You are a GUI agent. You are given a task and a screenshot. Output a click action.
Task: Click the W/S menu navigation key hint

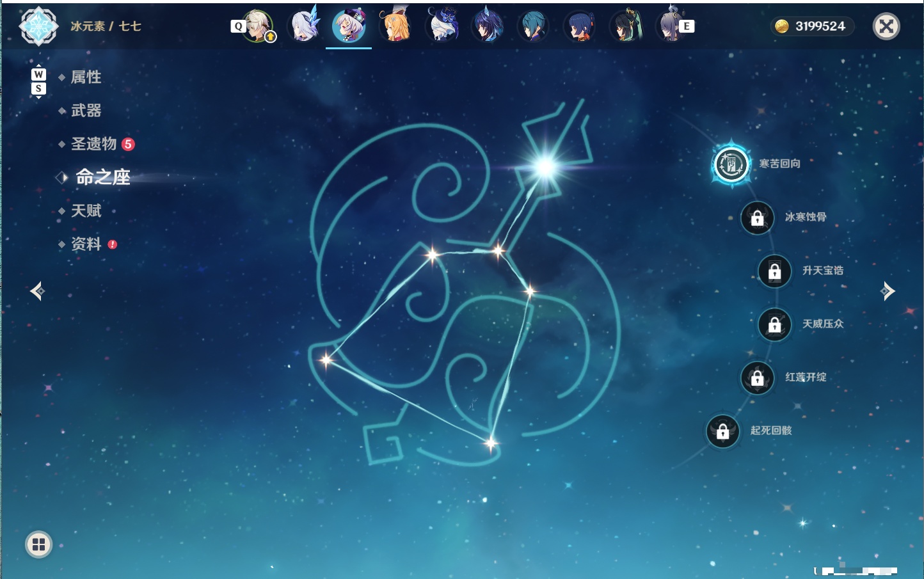38,81
